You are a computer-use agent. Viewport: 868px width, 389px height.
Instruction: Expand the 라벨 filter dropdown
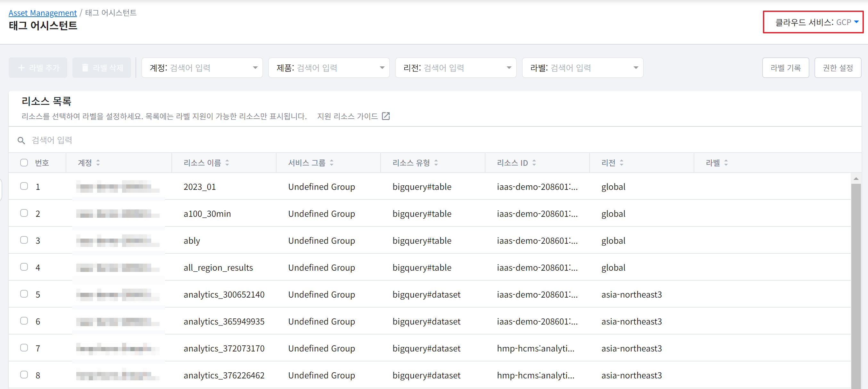point(636,68)
